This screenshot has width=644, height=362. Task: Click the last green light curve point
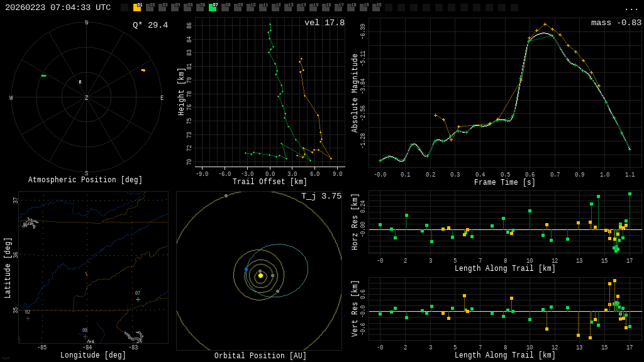pyautogui.click(x=630, y=149)
